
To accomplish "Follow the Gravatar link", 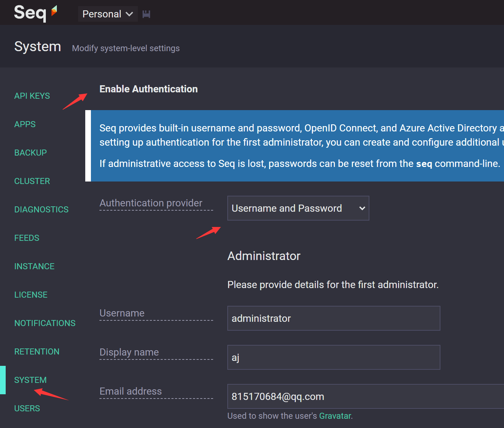I will (x=335, y=416).
